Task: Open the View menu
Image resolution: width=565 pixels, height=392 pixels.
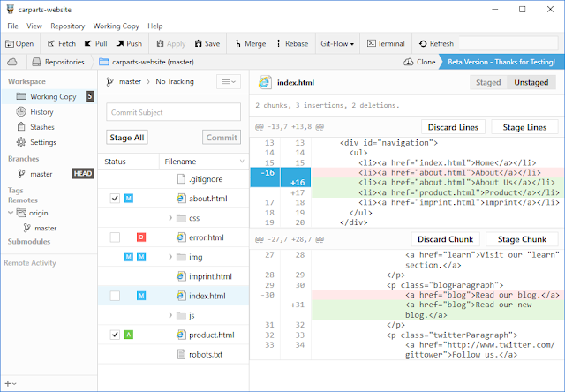Action: (34, 26)
